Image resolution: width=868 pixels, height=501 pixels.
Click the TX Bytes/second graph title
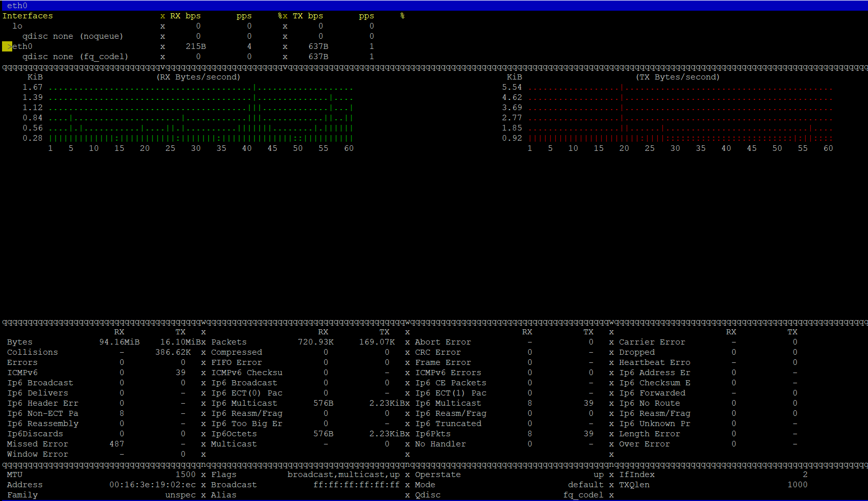pos(678,77)
